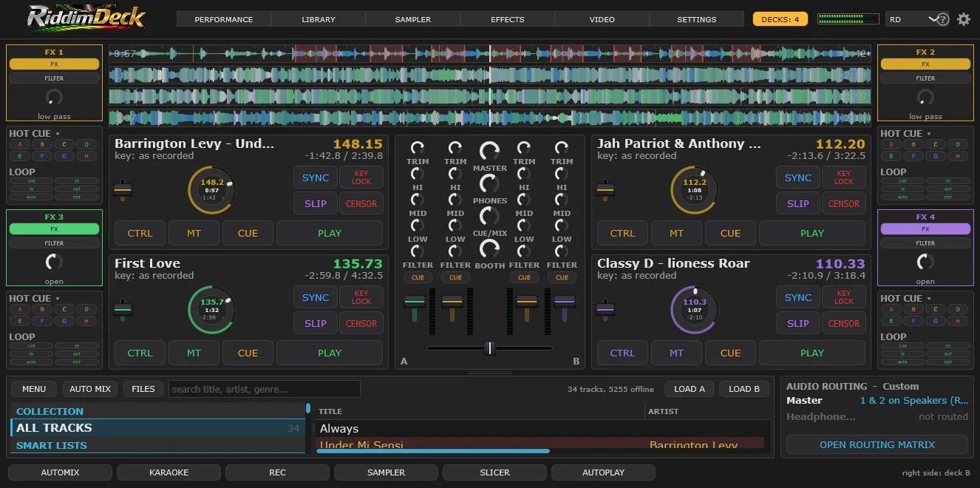
Task: Toggle SYNC on Barrington Levy deck
Action: point(316,177)
